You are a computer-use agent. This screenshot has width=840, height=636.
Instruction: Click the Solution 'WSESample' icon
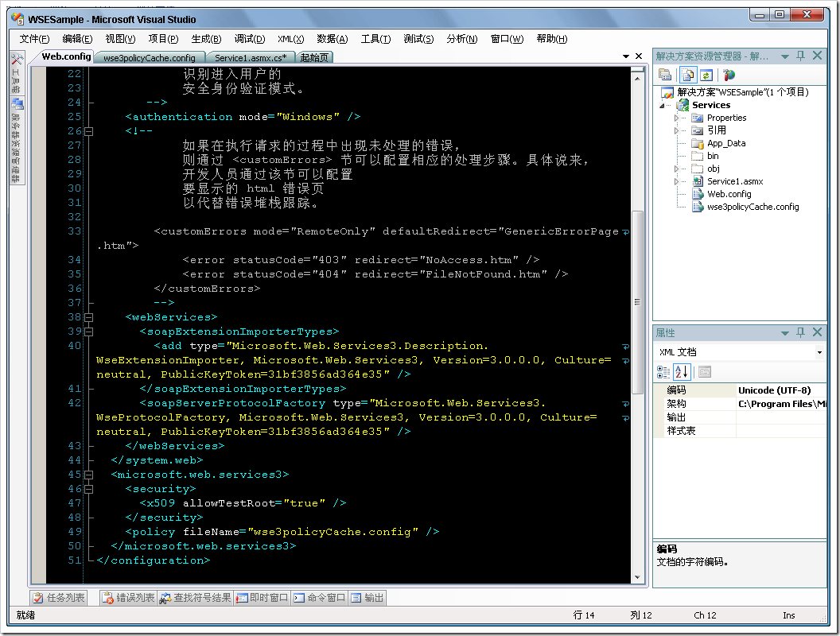click(x=667, y=92)
